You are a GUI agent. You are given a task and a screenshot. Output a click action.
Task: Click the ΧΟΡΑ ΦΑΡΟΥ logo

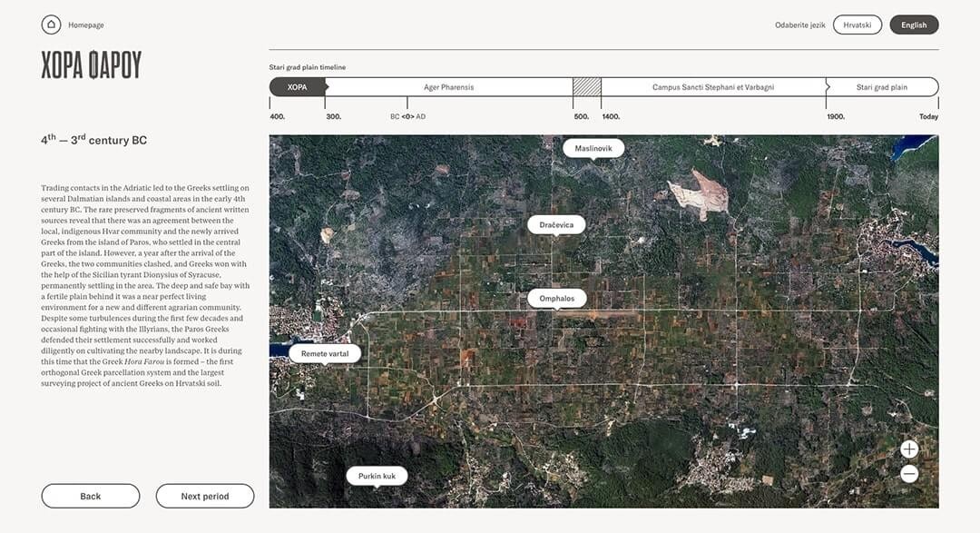pos(91,64)
